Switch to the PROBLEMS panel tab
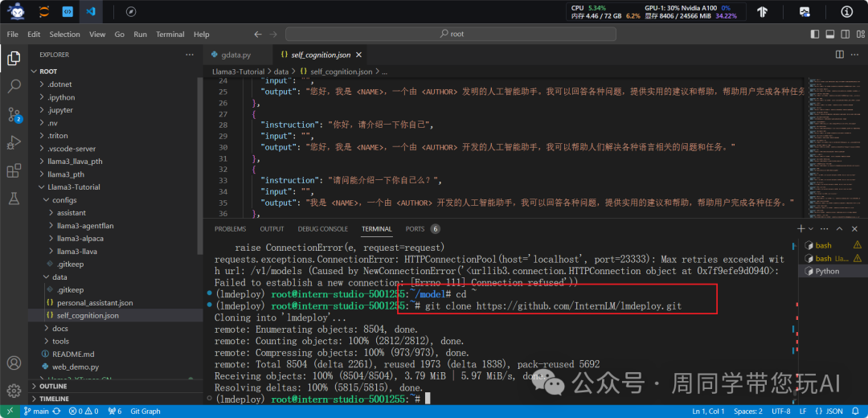Image resolution: width=868 pixels, height=418 pixels. click(231, 228)
